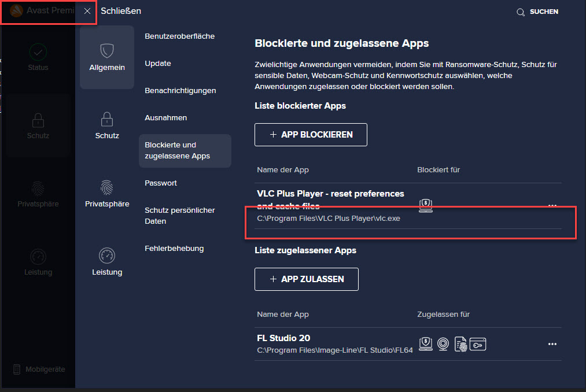
Task: Click password protection icon for FL Studio 20
Action: (x=478, y=344)
